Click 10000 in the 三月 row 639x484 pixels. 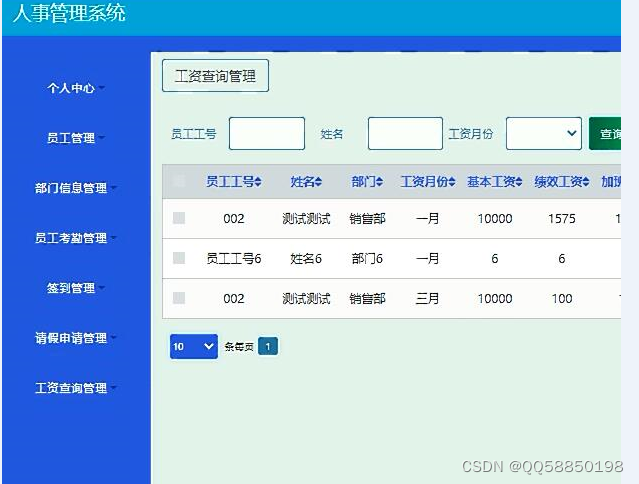click(495, 299)
